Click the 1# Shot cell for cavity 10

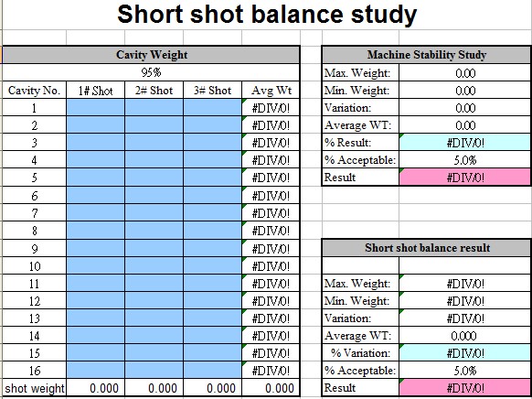[x=96, y=265]
